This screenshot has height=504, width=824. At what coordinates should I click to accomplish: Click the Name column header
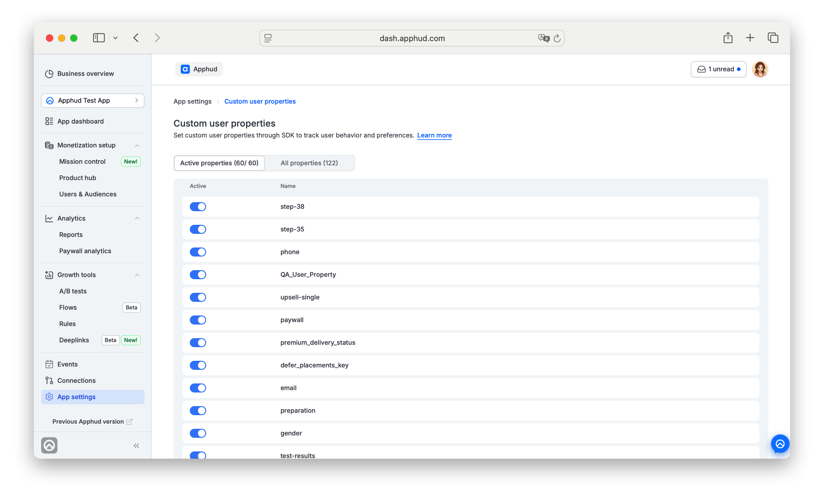coord(288,186)
